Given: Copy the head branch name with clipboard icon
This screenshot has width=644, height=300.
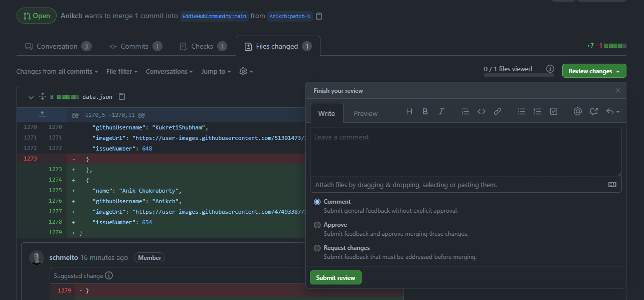Looking at the screenshot, I should coord(319,16).
